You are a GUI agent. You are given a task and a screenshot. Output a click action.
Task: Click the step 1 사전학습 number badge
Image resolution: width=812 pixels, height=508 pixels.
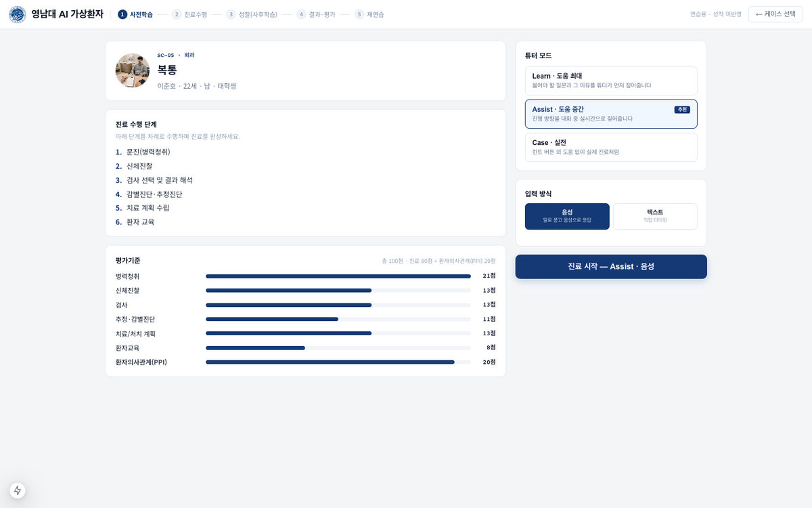tap(122, 14)
